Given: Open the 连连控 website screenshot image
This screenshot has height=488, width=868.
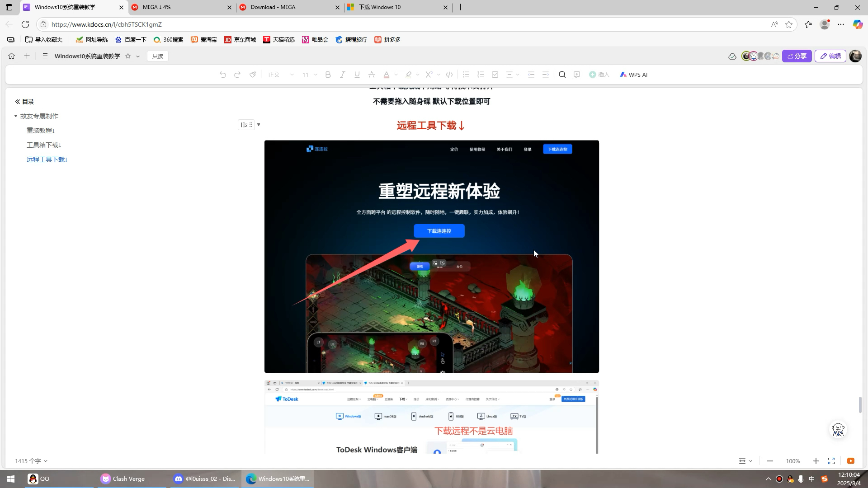Looking at the screenshot, I should click(x=432, y=256).
